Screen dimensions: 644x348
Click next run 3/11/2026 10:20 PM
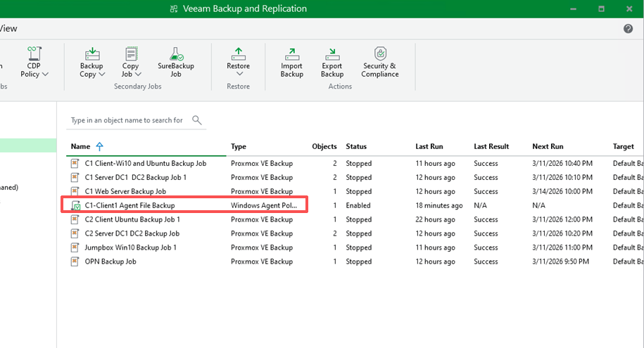pyautogui.click(x=562, y=233)
